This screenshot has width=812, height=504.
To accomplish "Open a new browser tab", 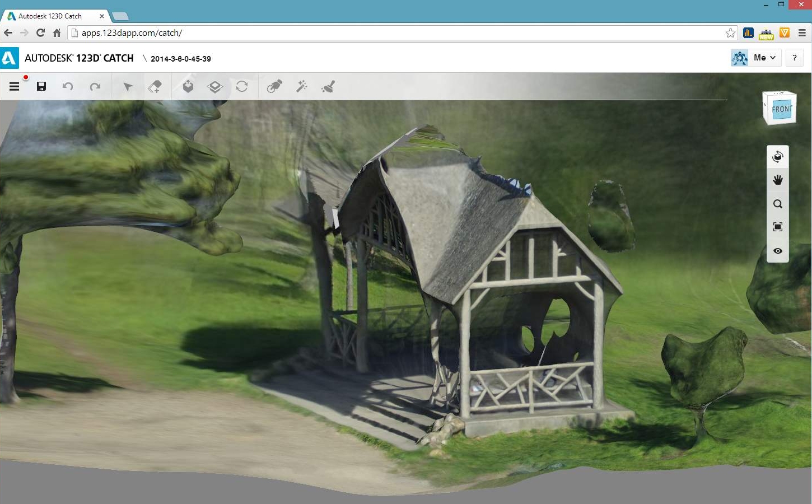I will (120, 16).
